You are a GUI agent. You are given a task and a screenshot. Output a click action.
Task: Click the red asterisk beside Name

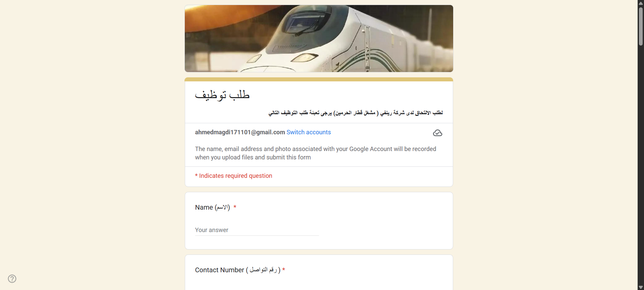(235, 207)
